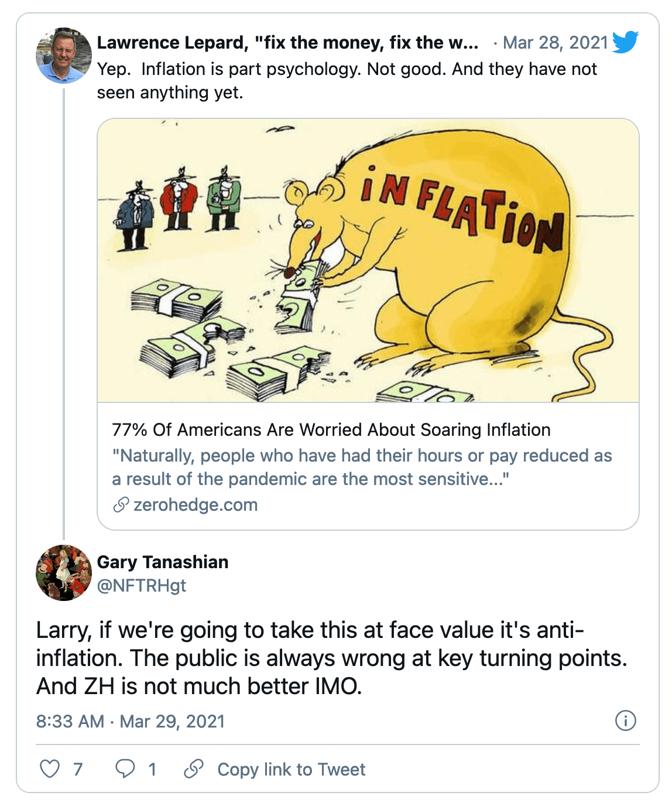Click the like count number 7

(x=78, y=769)
